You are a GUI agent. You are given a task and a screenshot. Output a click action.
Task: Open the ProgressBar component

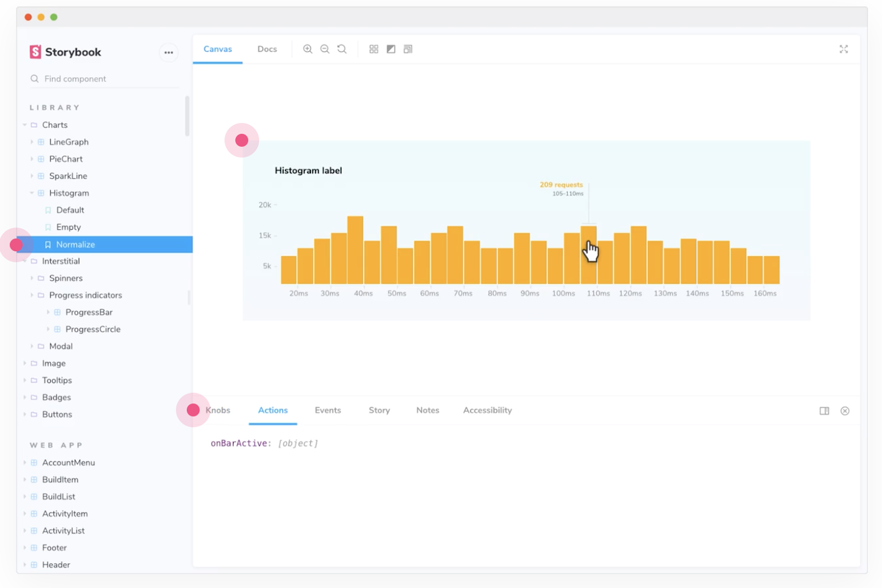(89, 312)
